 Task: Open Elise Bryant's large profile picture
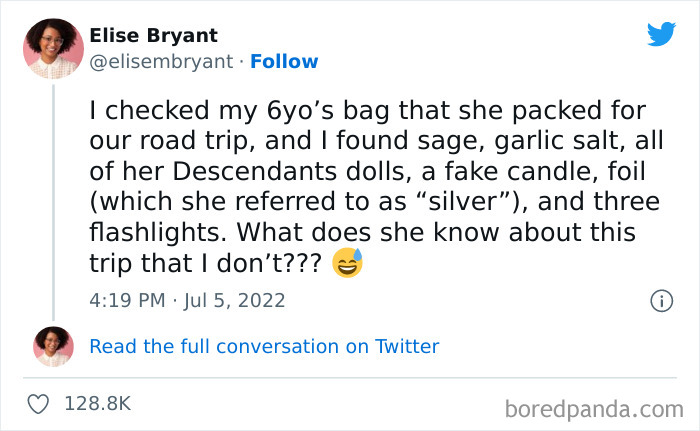click(x=53, y=48)
